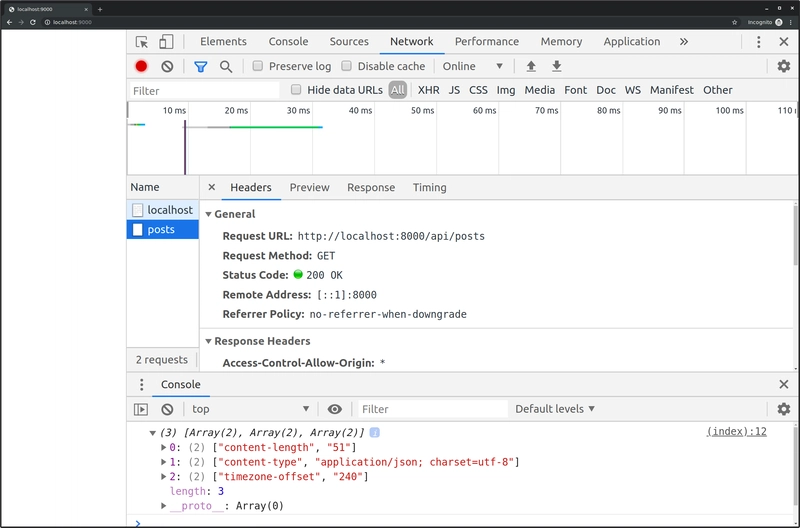Viewport: 800px width, 528px height.
Task: Open DevTools customize three-dot menu
Action: tap(759, 42)
